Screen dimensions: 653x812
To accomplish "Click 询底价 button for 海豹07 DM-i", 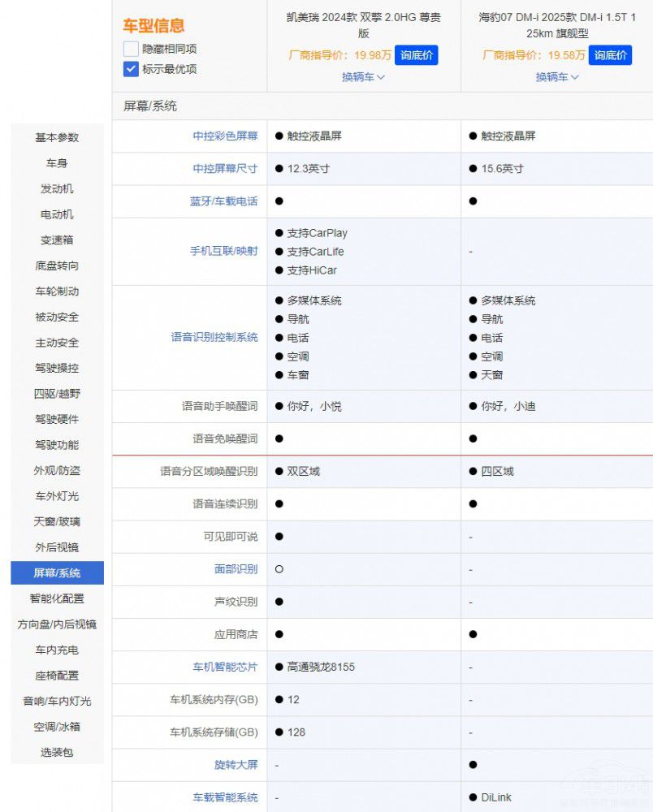I will [x=610, y=55].
